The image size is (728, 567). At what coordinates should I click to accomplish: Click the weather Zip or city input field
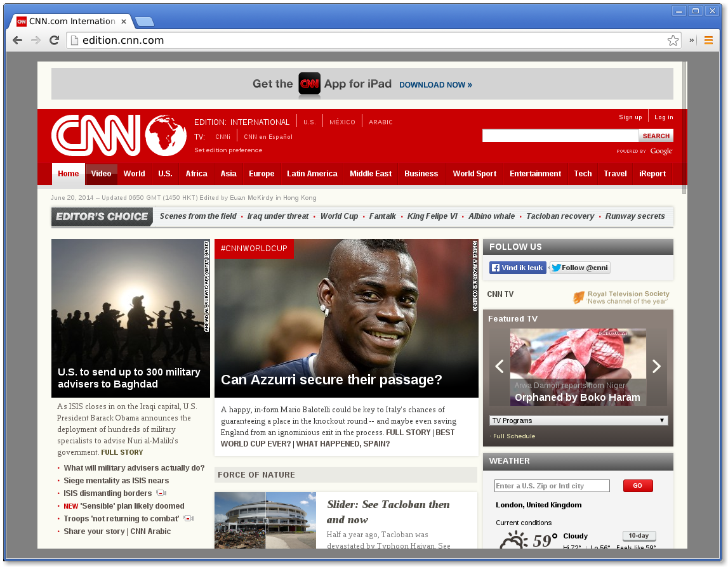(x=552, y=485)
